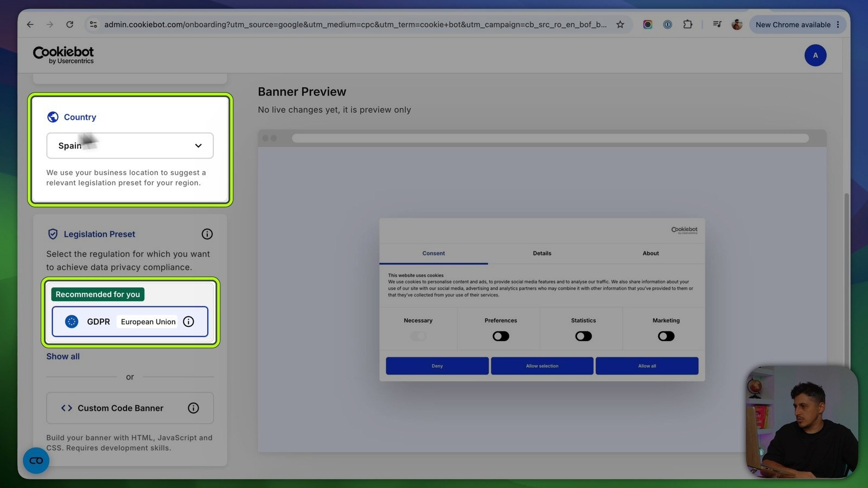Open the chat widget bubble

[36, 460]
